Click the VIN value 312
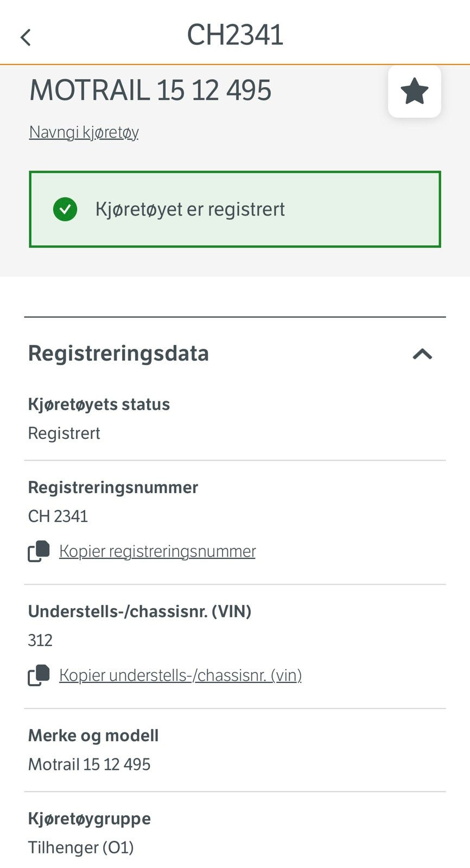The height and width of the screenshot is (868, 470). 40,640
